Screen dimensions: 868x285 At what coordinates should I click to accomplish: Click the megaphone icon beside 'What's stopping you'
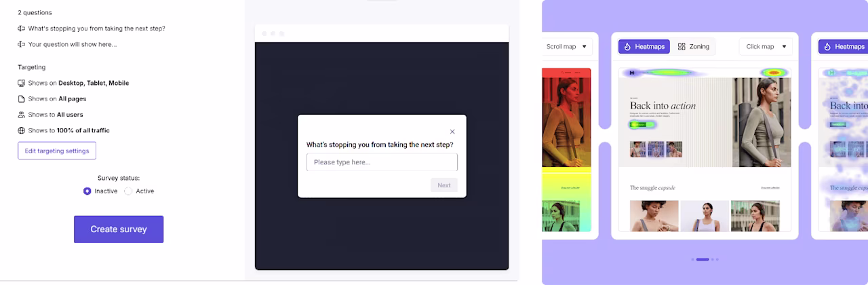click(x=22, y=28)
